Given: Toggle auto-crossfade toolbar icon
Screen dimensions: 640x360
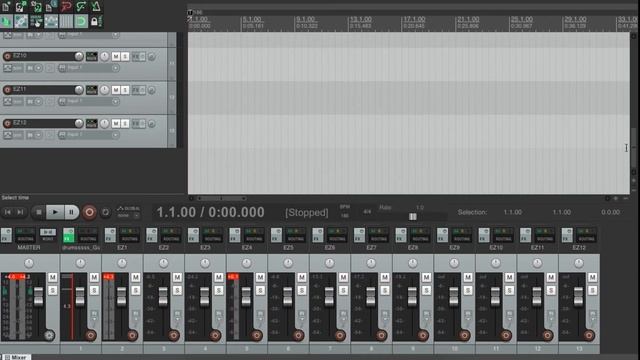Looking at the screenshot, I should pyautogui.click(x=6, y=21).
